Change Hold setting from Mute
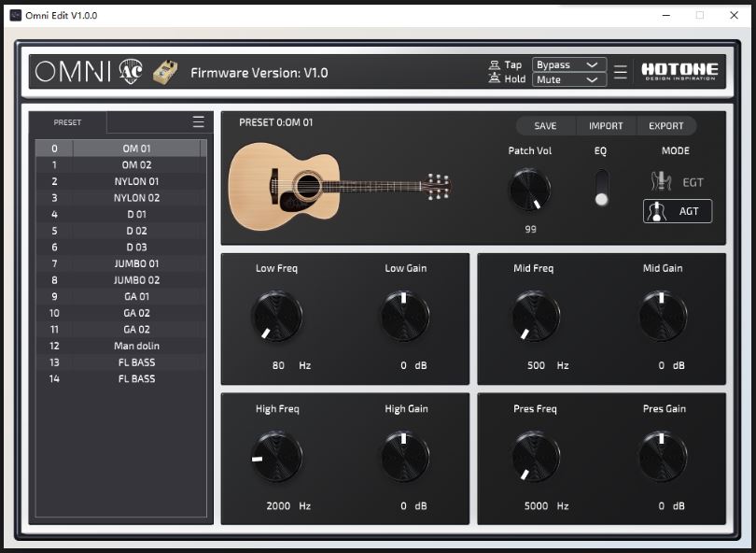The width and height of the screenshot is (756, 553). point(568,80)
